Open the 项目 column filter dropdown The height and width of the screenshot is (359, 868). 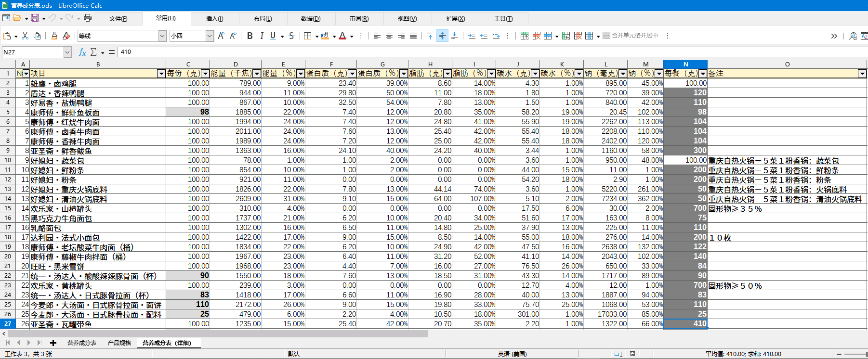tap(161, 74)
